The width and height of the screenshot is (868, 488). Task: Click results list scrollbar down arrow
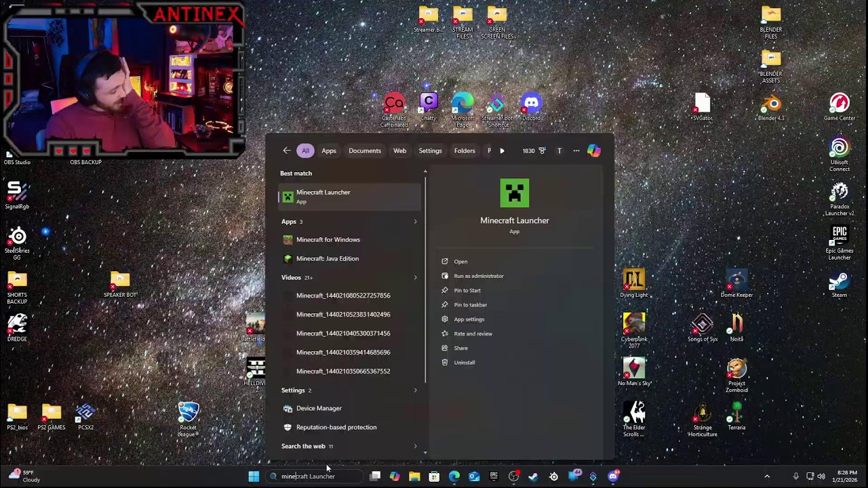point(425,452)
